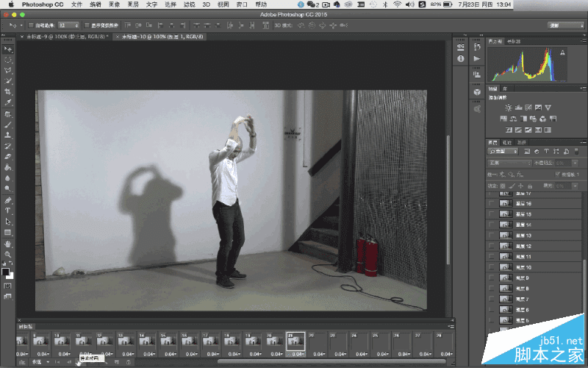
Task: Select the Eraser tool
Action: 7,157
